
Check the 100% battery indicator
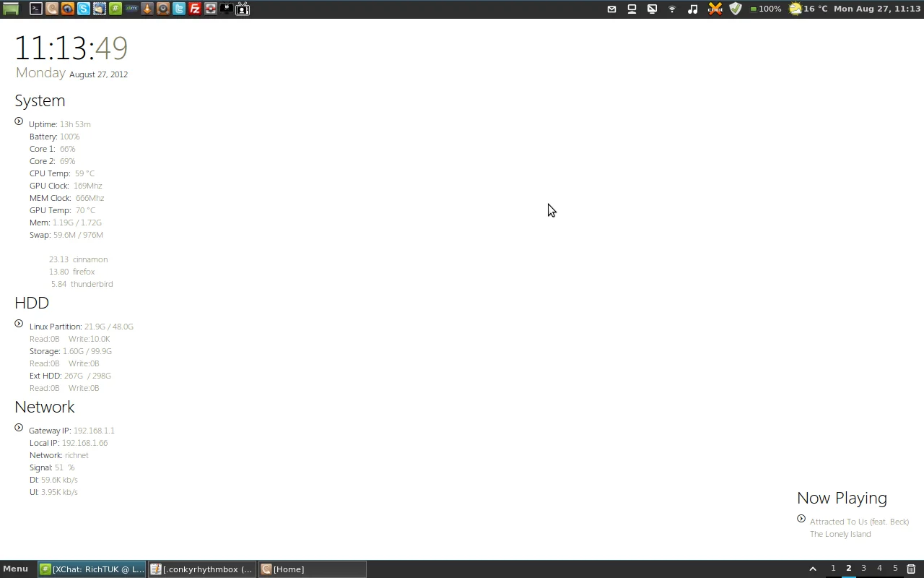(765, 9)
